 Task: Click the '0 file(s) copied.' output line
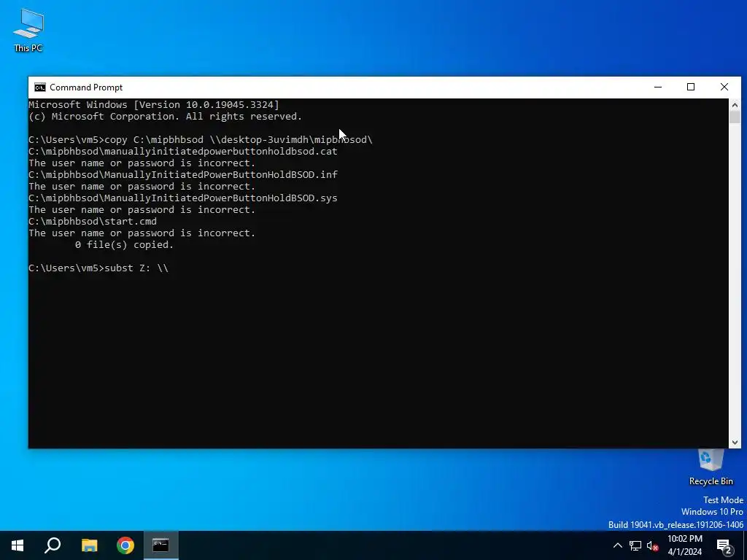coord(124,245)
